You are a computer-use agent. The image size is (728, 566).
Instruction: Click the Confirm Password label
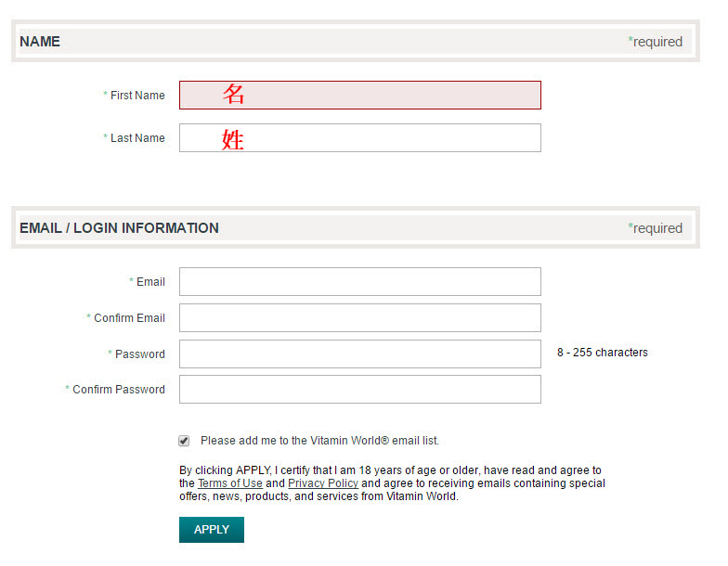119,390
